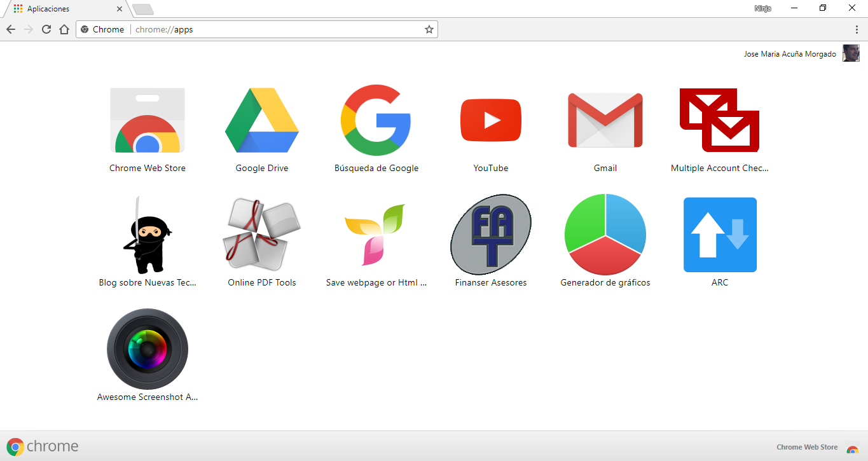
Task: Click the user profile avatar photo
Action: point(851,53)
